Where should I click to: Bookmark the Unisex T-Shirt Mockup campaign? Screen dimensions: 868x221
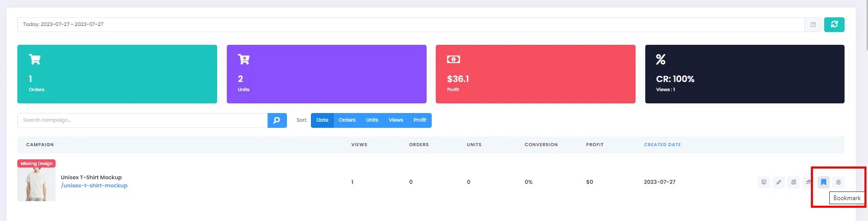pyautogui.click(x=824, y=182)
